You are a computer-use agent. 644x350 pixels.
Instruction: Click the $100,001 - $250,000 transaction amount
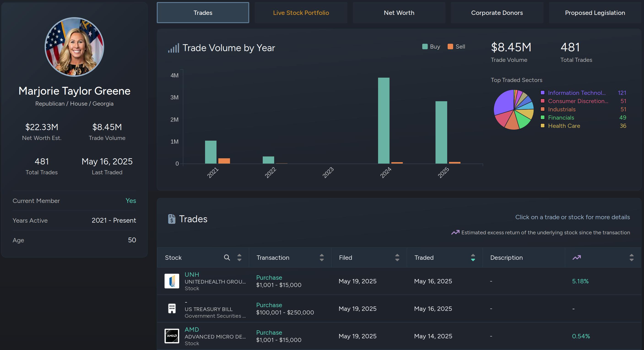[285, 312]
